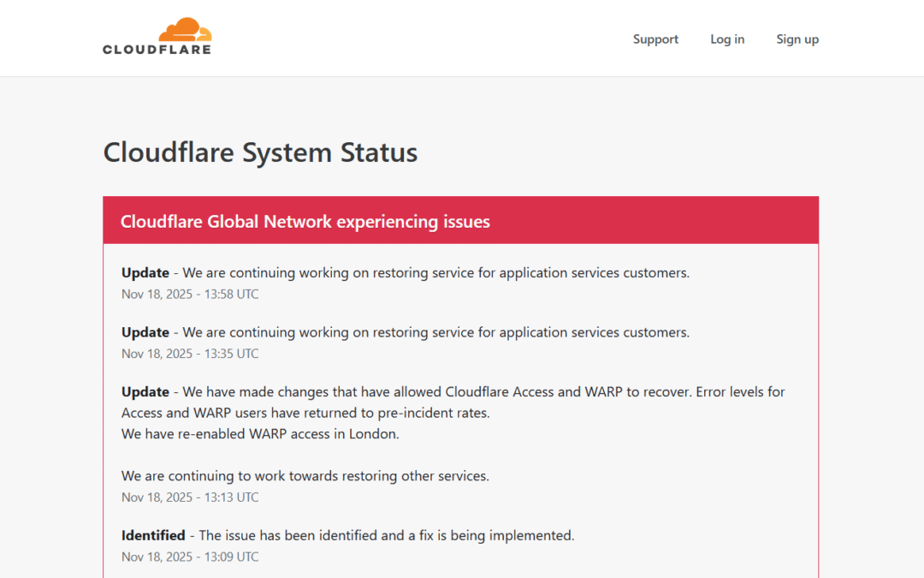Select the Sign up link
924x578 pixels.
(797, 39)
